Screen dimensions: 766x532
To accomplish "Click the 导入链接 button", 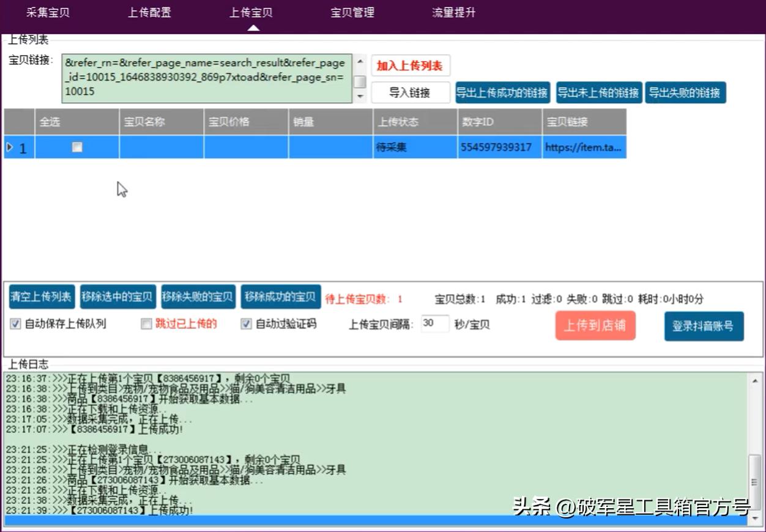I will pos(410,93).
